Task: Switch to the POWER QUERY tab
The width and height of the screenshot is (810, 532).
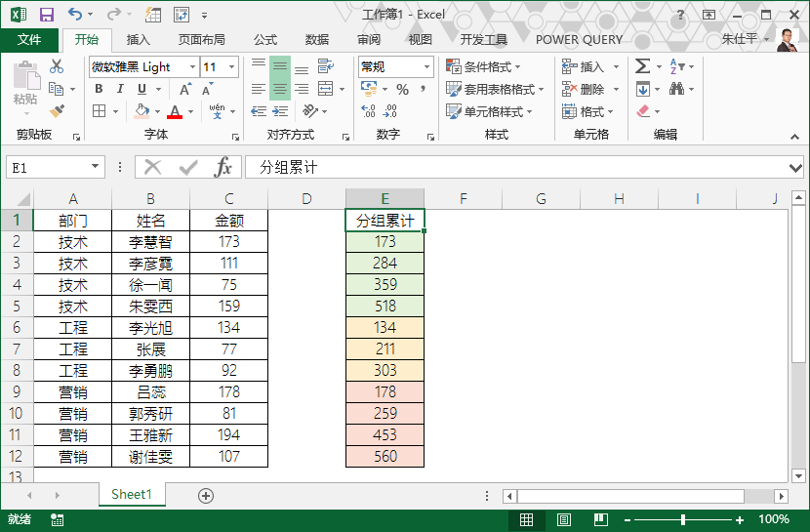Action: pos(579,40)
